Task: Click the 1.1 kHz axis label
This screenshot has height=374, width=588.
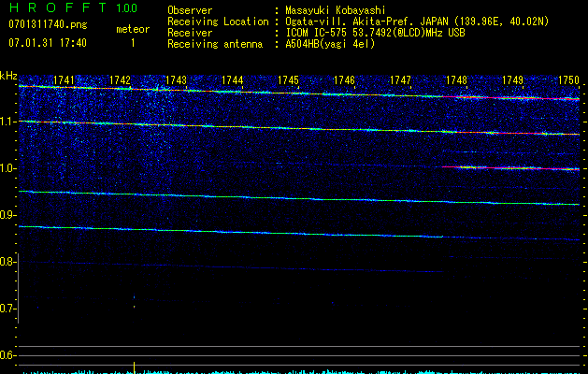Action: [x=7, y=122]
